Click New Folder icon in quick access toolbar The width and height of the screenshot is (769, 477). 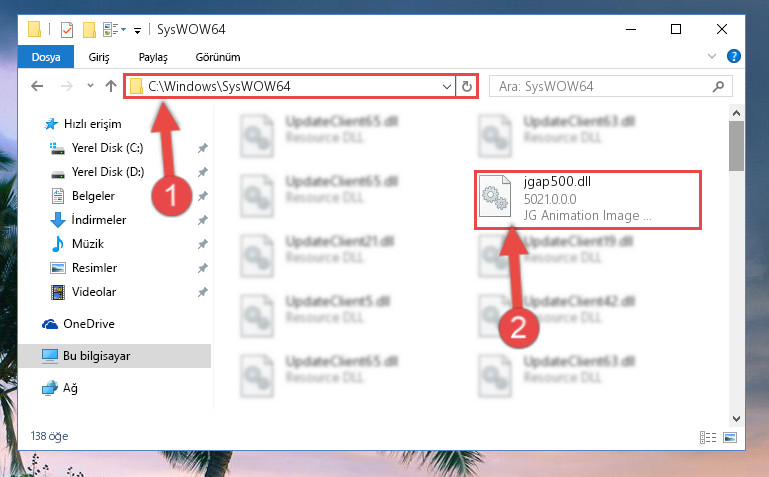[89, 30]
